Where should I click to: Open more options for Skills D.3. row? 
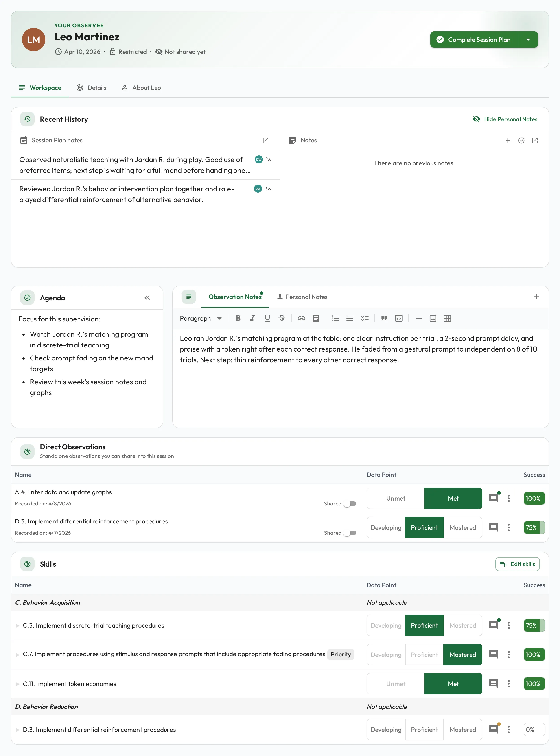click(508, 730)
